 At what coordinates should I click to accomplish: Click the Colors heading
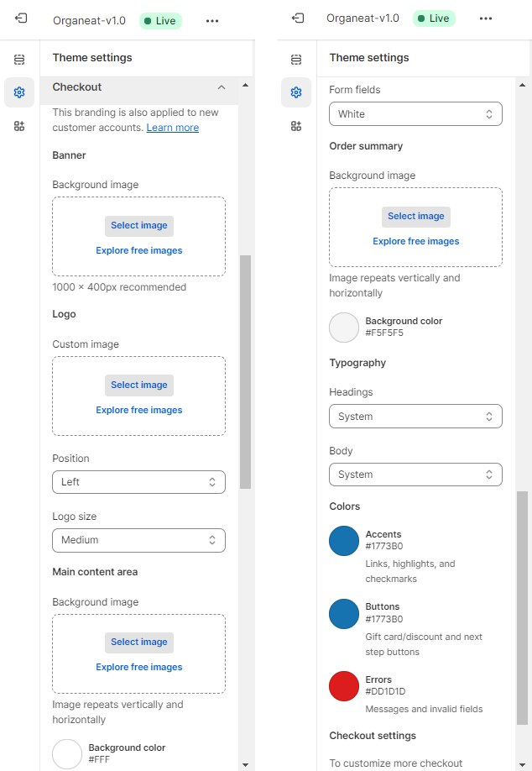[344, 506]
